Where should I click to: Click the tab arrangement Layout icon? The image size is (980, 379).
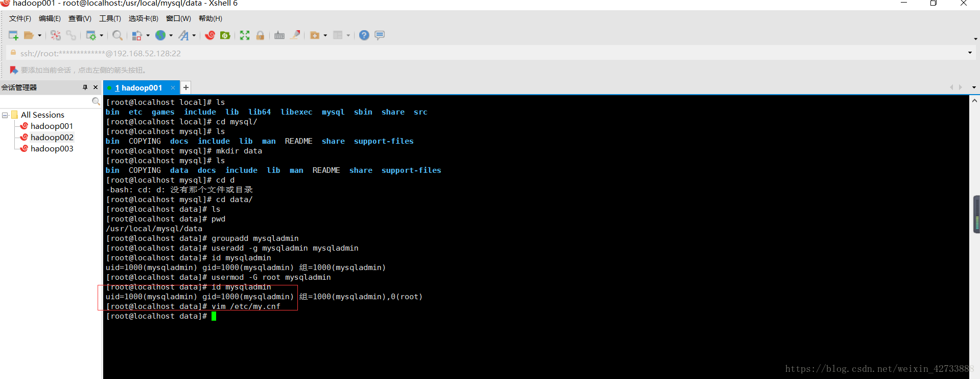338,35
